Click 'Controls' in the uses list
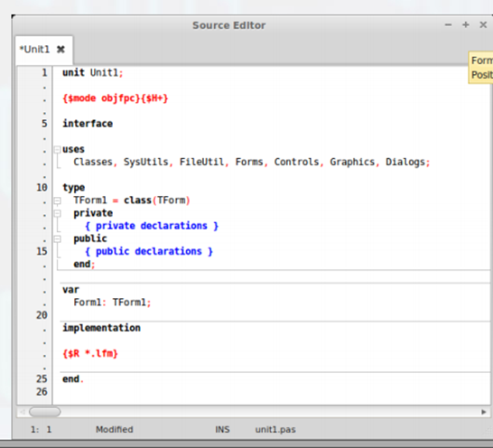Viewport: 493px width, 448px height. click(296, 162)
